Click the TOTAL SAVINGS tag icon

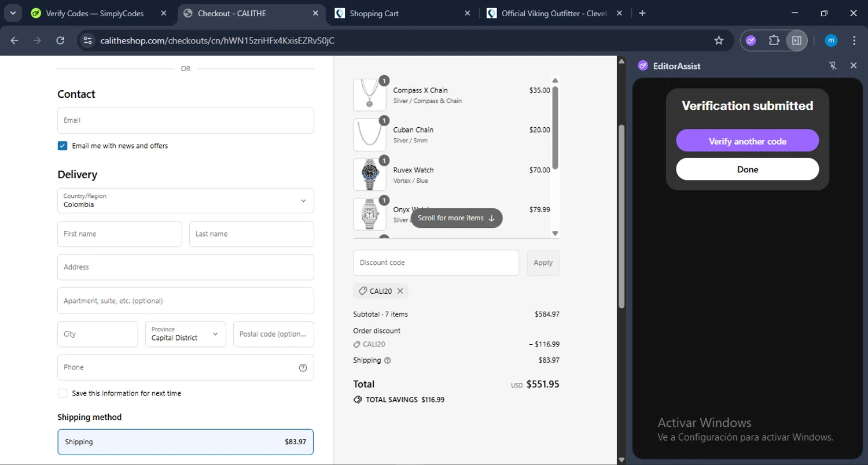(x=358, y=400)
